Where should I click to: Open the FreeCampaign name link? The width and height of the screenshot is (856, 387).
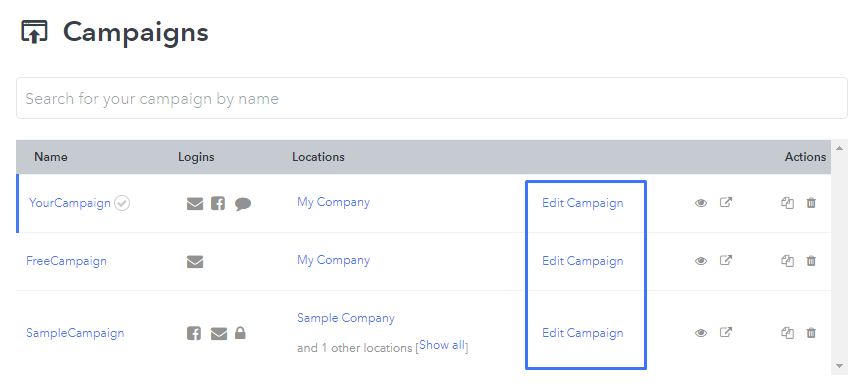67,261
